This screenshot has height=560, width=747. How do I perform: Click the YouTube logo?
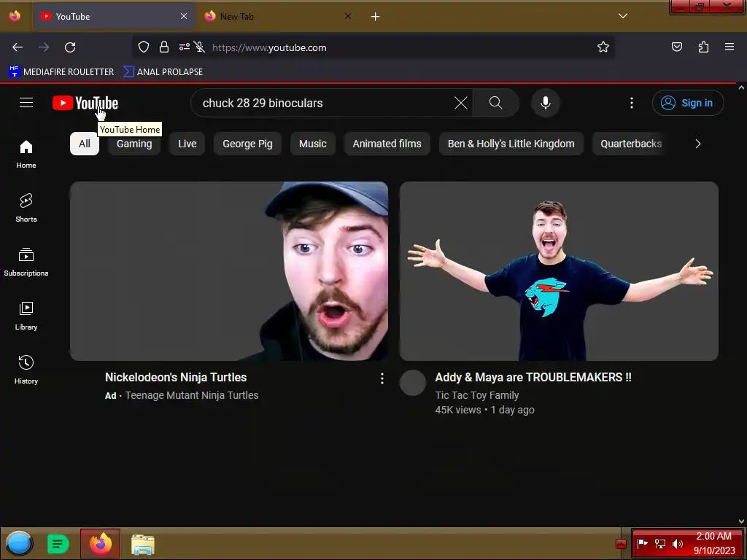85,103
